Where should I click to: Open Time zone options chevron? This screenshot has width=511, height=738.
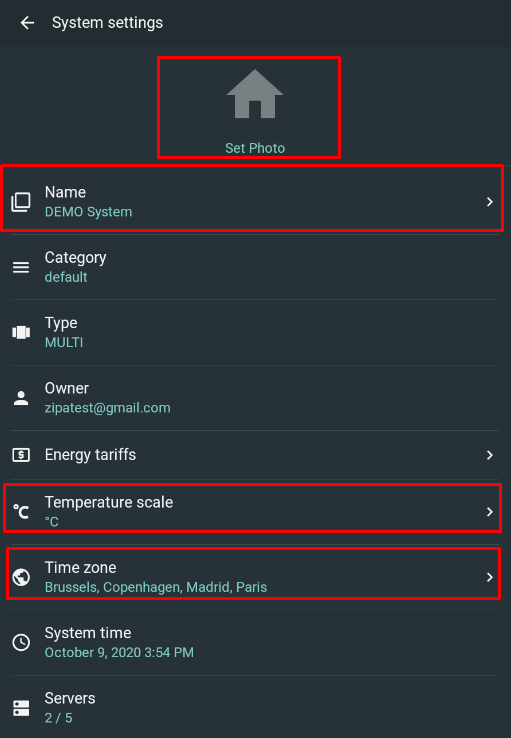pyautogui.click(x=490, y=577)
